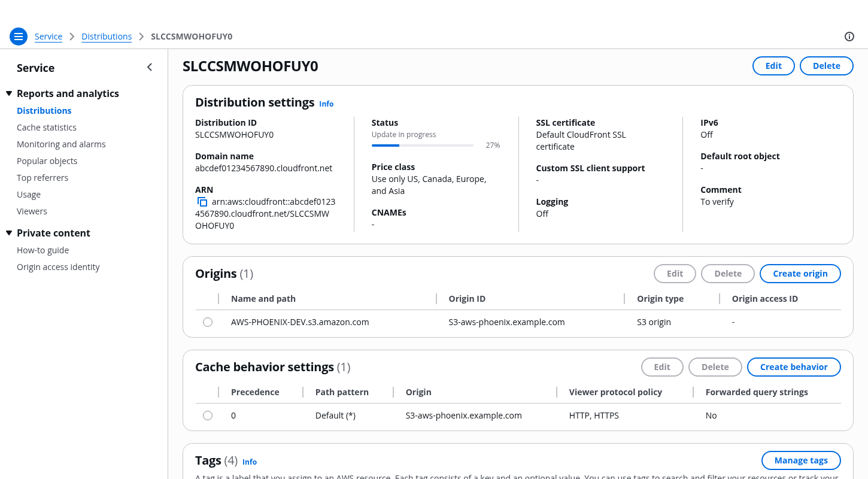Open the hamburger navigation menu
The image size is (868, 479).
pos(19,37)
